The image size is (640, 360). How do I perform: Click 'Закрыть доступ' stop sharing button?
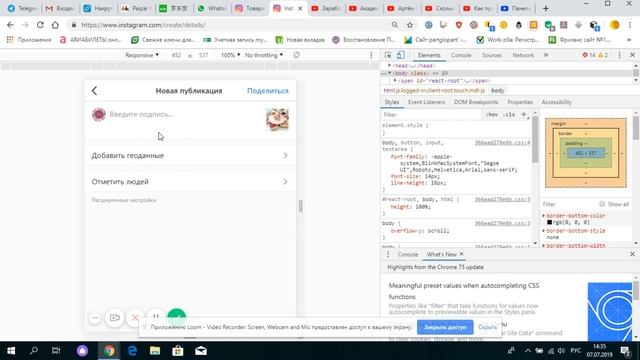pos(445,327)
